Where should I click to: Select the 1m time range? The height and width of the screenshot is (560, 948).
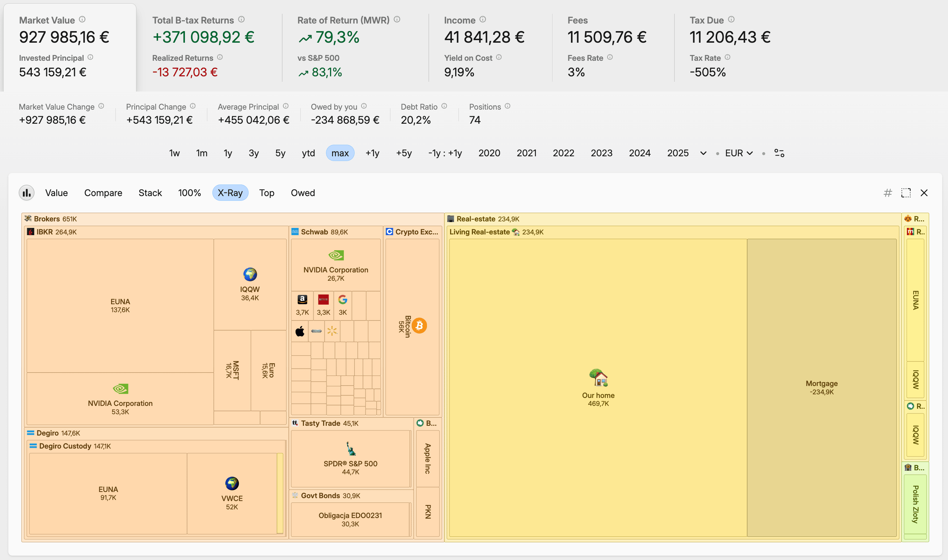[202, 153]
